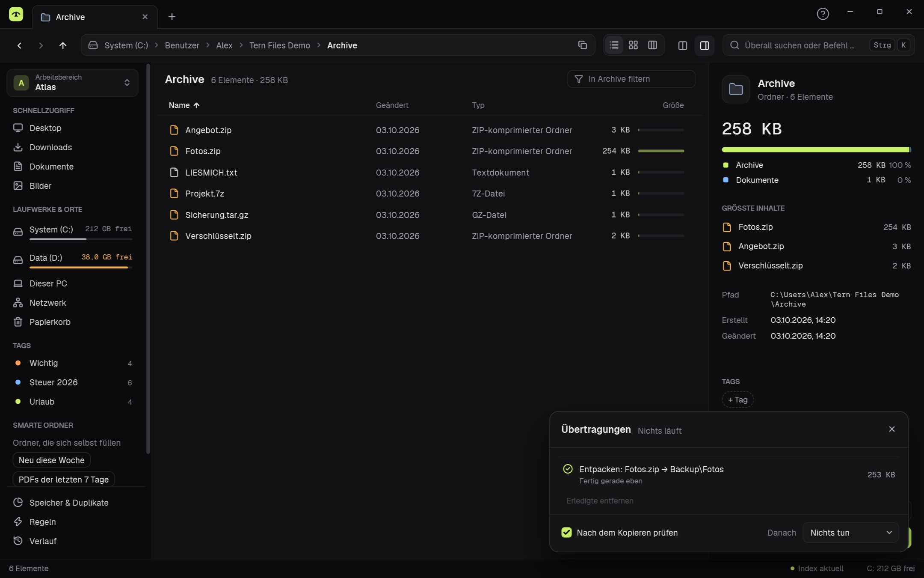Open PDFs der letzten 7 Tage
924x578 pixels.
coord(64,480)
